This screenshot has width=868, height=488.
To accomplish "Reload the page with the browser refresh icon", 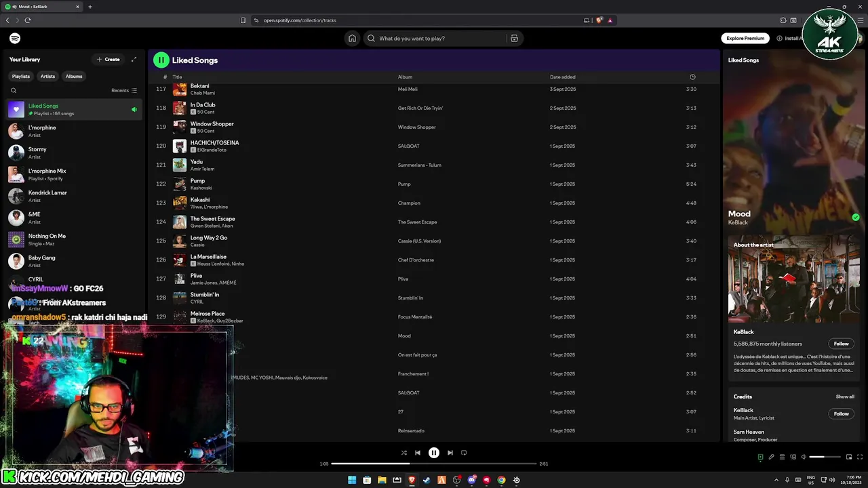I will point(28,20).
